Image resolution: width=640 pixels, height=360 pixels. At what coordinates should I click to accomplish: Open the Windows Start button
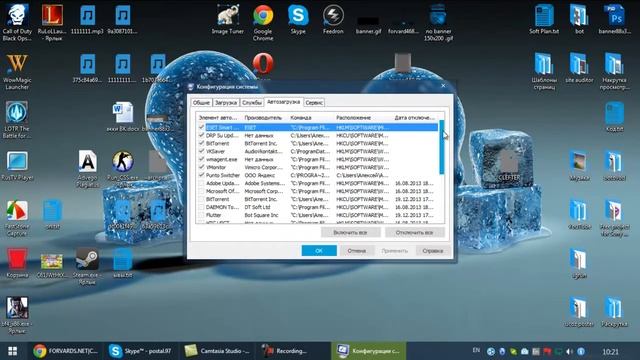[13, 351]
